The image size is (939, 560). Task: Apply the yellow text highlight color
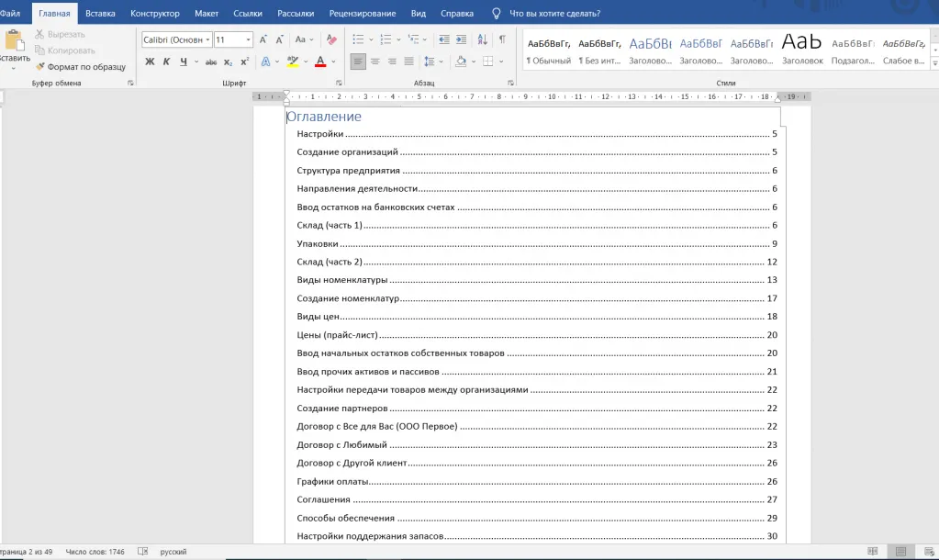pyautogui.click(x=292, y=62)
